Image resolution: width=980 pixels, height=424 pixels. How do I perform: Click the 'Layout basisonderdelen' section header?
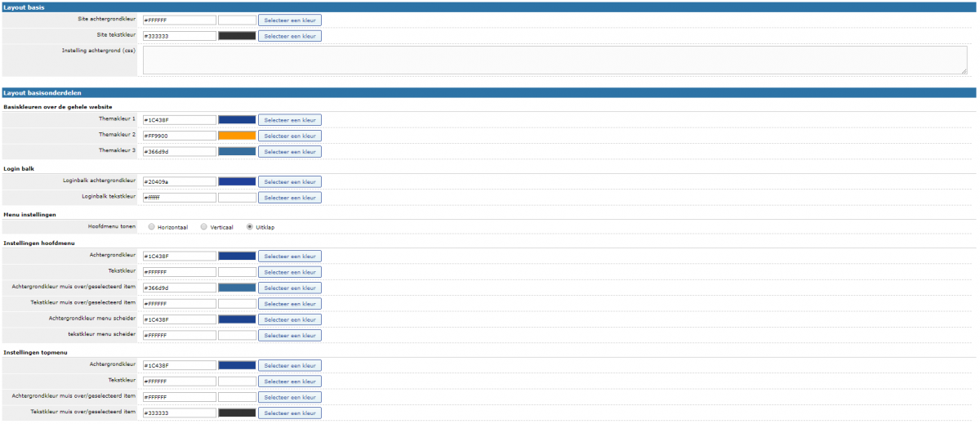coord(490,93)
